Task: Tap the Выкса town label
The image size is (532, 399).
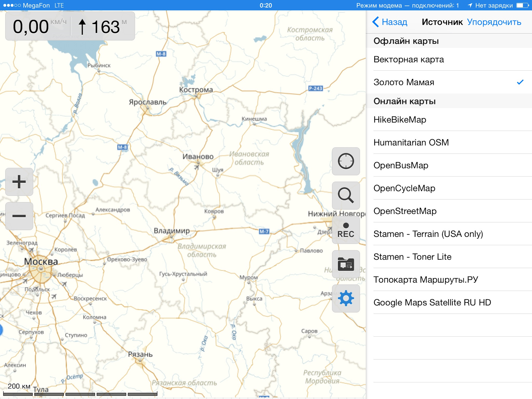Action: tap(254, 299)
